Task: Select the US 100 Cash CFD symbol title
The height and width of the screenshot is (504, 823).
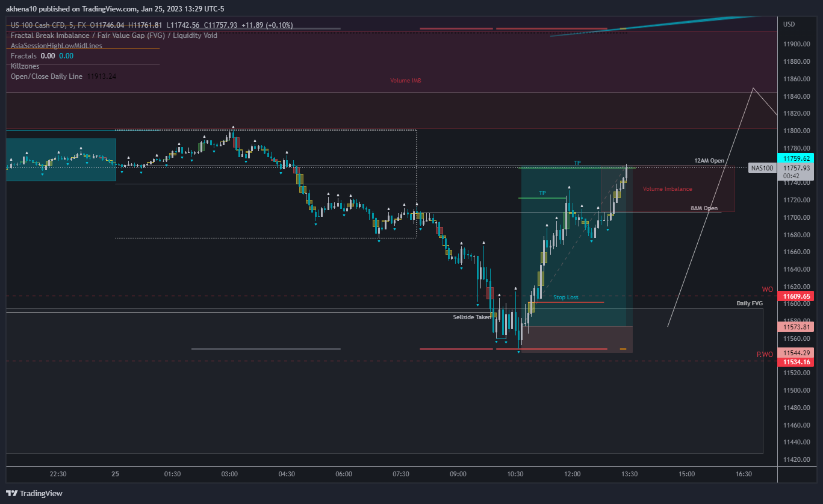Action: 36,25
